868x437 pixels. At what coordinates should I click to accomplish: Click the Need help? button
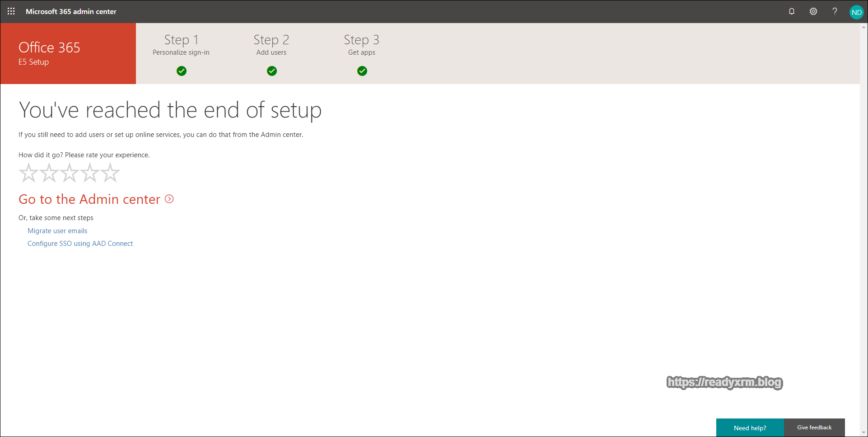[x=750, y=428]
